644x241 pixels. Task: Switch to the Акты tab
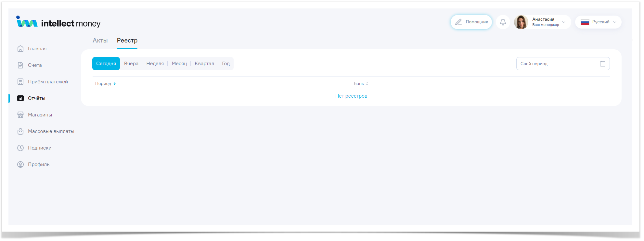100,41
